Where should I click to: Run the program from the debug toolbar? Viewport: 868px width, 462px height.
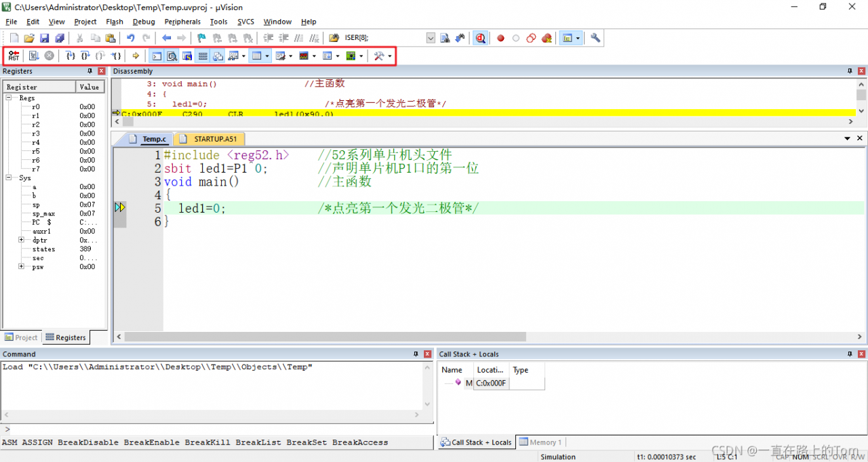[x=33, y=56]
